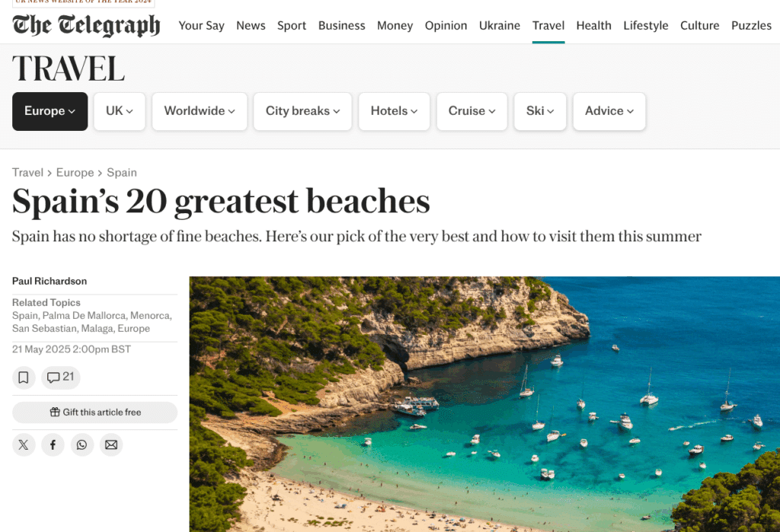Switch to the Health section

point(593,25)
